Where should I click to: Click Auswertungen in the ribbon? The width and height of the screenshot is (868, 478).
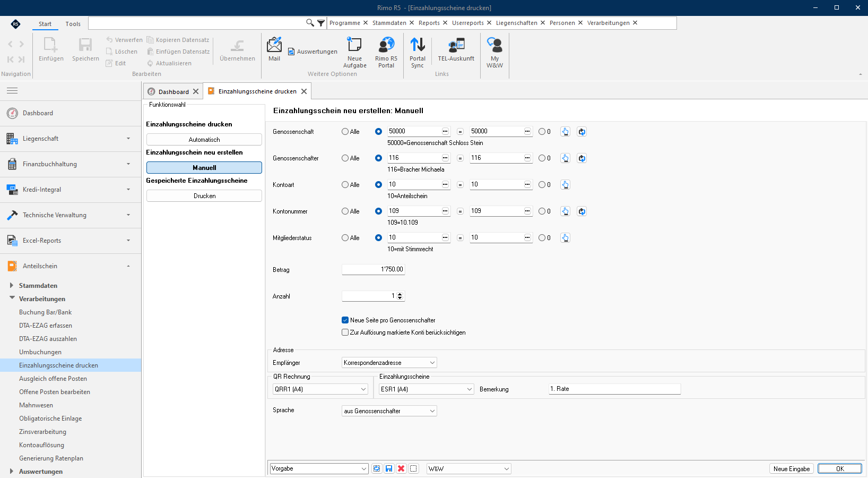[x=313, y=52]
